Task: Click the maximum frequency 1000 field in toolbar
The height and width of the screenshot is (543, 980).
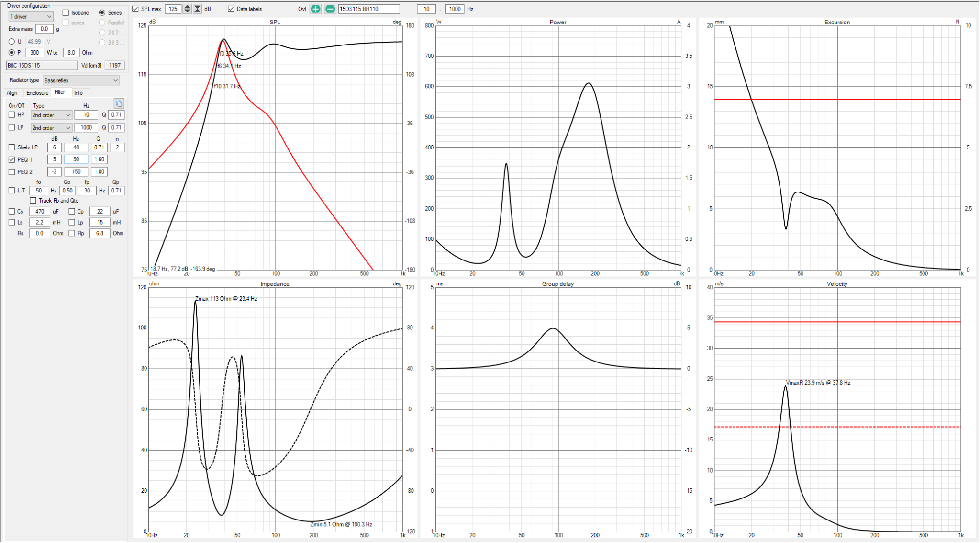Action: click(455, 9)
